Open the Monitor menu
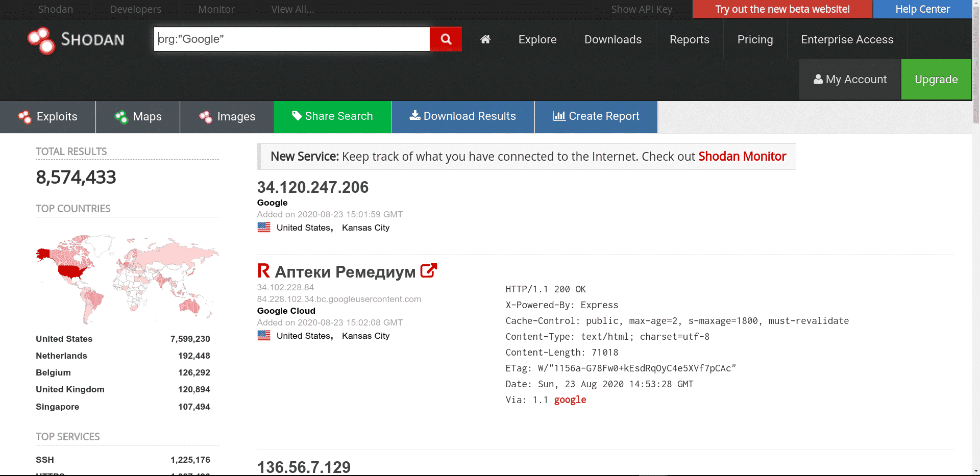Viewport: 980px width, 476px height. pyautogui.click(x=216, y=9)
